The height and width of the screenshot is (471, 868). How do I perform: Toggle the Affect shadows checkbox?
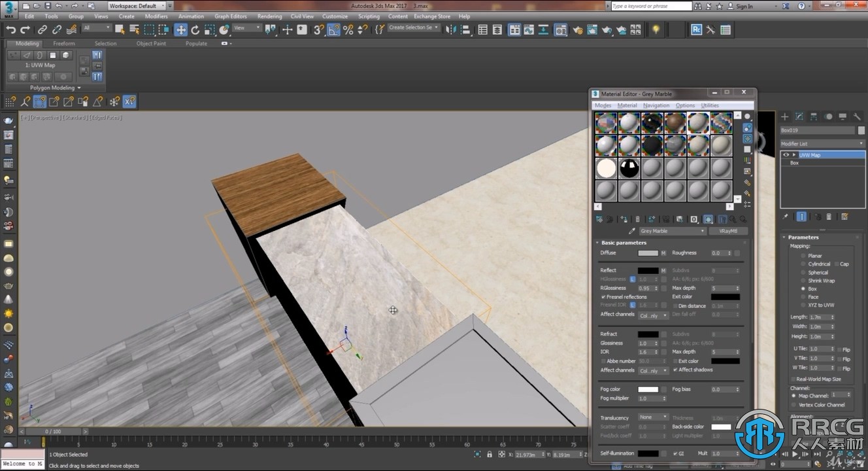(675, 370)
